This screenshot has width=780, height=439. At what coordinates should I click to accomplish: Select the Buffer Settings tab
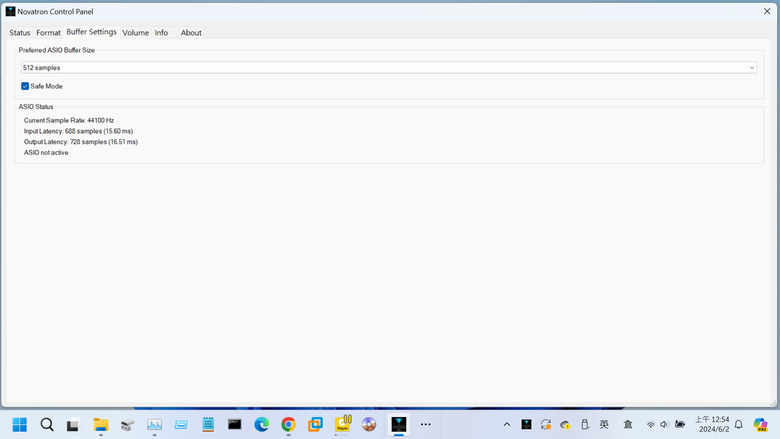[x=92, y=32]
